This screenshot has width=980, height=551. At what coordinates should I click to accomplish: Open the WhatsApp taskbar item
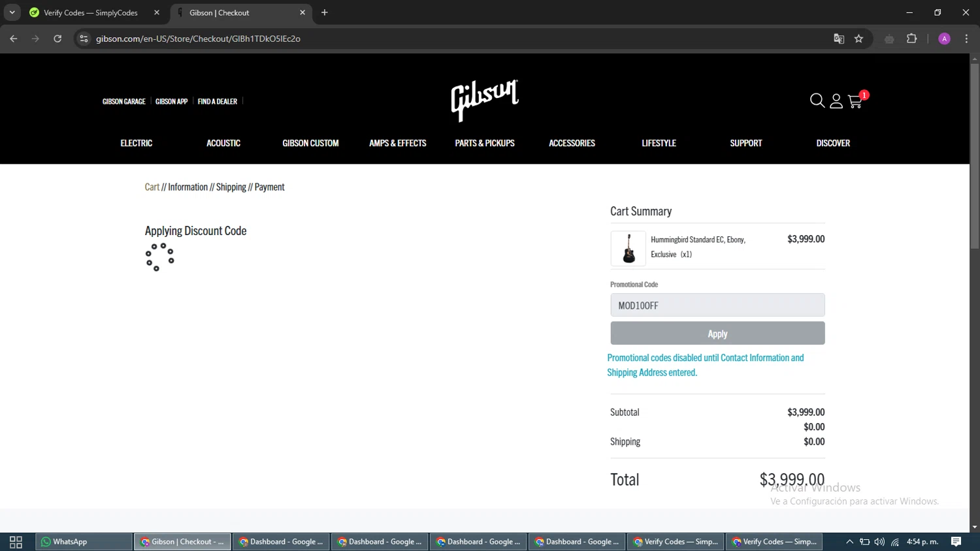[84, 542]
